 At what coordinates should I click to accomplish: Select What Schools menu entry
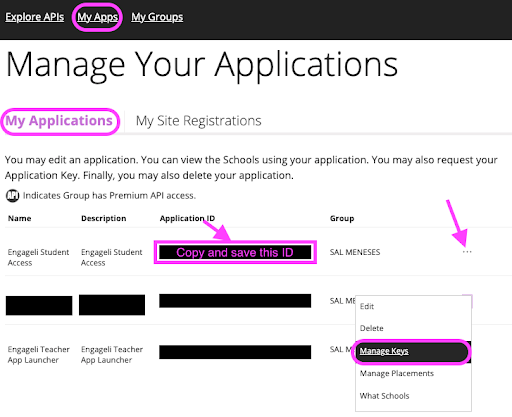point(384,396)
